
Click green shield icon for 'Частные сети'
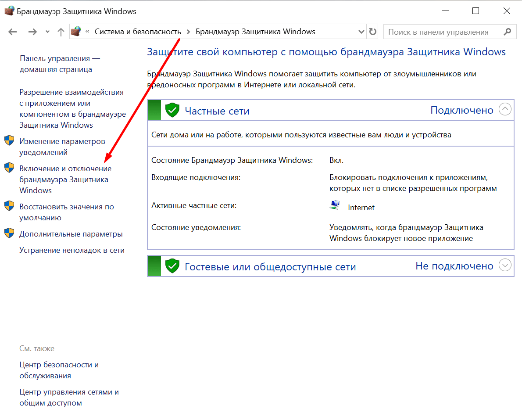click(172, 110)
